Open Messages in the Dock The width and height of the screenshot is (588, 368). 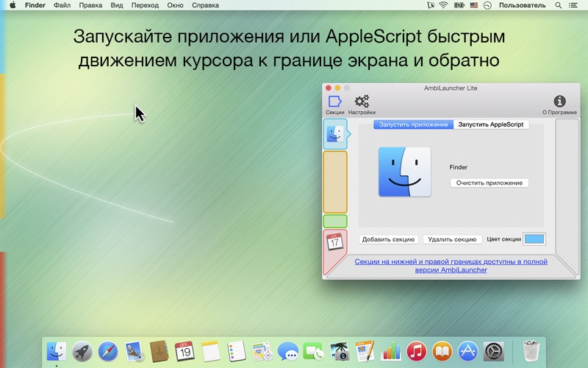coord(287,352)
